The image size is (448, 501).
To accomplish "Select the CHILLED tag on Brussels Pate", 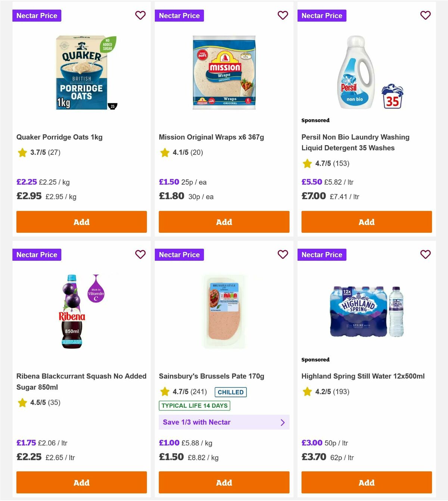I will coord(230,392).
